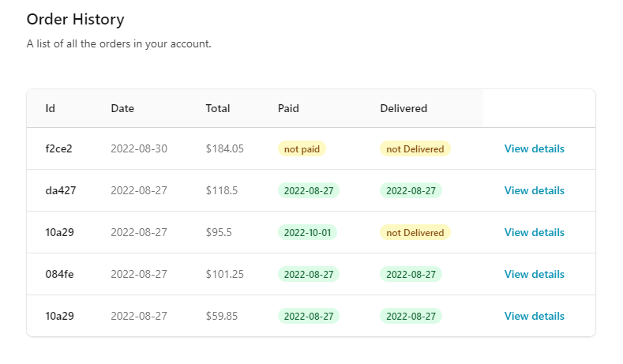Select the order id 084fe
The width and height of the screenshot is (623, 364).
[59, 274]
